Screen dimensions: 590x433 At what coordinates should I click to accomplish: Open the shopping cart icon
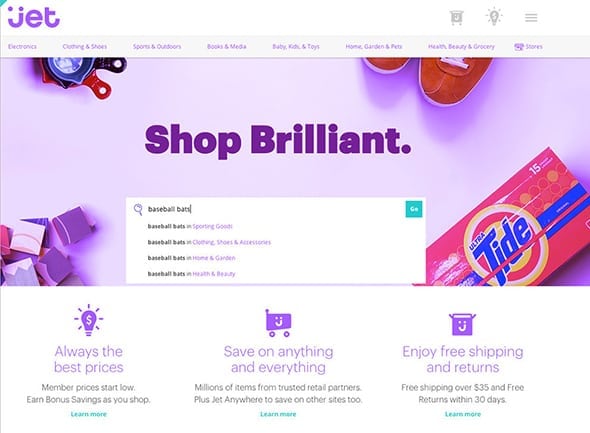pyautogui.click(x=456, y=17)
